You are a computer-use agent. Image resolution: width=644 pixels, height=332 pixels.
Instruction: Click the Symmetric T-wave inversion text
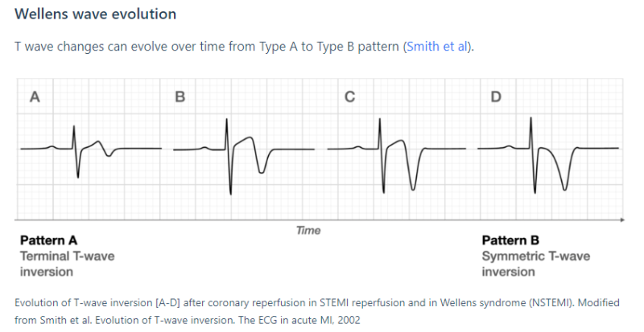point(535,264)
